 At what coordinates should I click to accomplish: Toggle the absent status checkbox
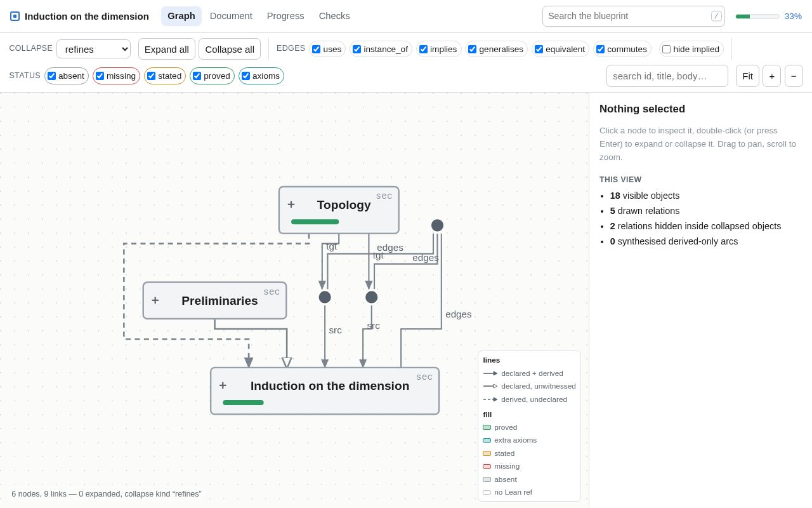[x=51, y=76]
